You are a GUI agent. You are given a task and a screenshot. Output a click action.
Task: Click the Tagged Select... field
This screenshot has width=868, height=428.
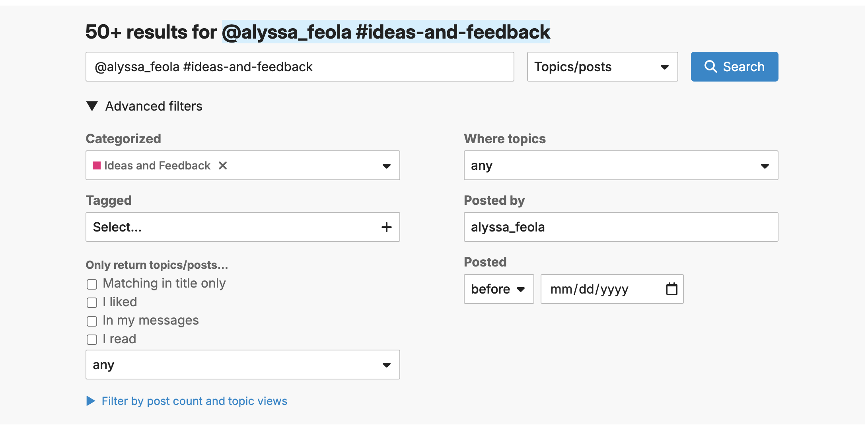point(231,227)
